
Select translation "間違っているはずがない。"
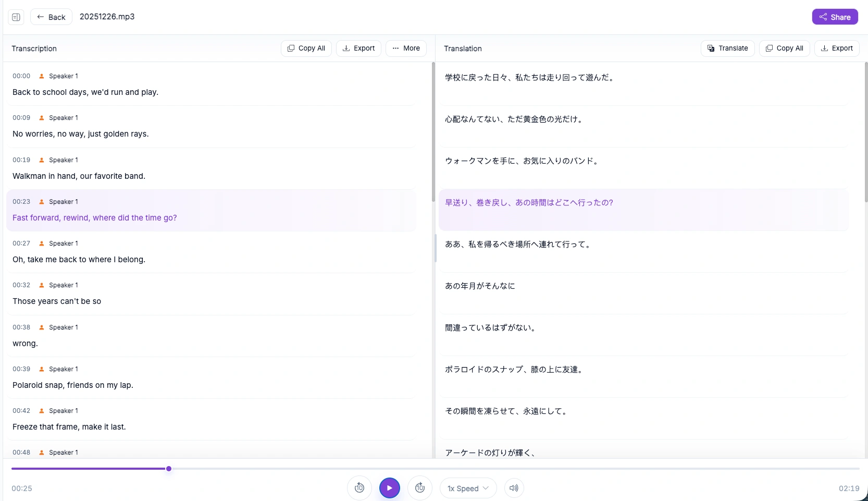tap(492, 328)
